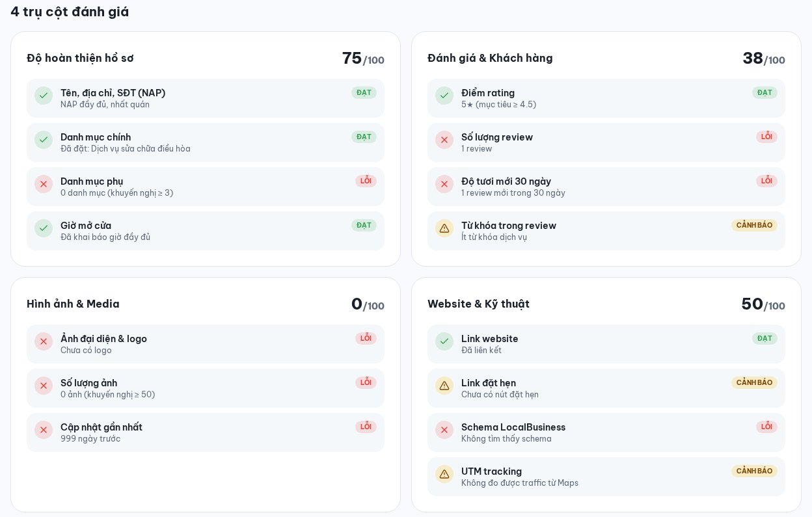Viewport: 812px width, 517px height.
Task: Click the LỖI badge on Số lượng review row
Action: (766, 137)
